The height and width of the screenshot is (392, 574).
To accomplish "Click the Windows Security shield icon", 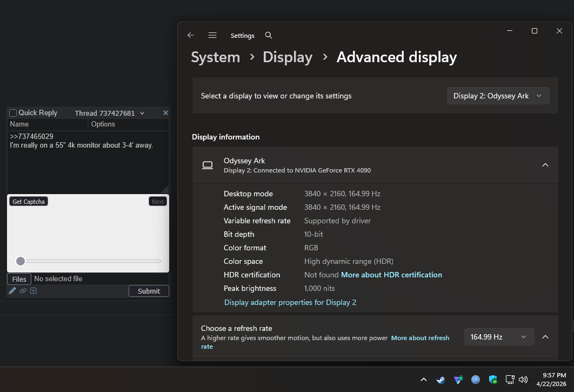I will click(x=493, y=380).
